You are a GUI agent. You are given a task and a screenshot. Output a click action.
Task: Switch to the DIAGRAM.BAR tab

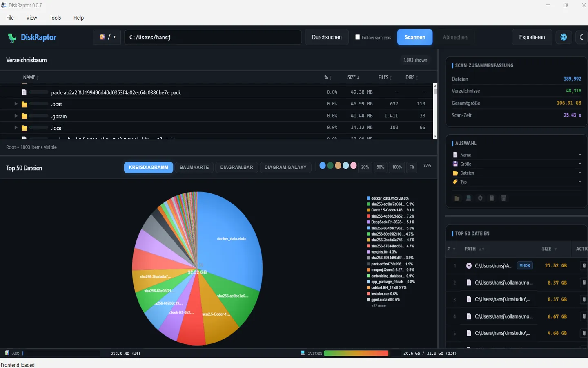click(236, 167)
